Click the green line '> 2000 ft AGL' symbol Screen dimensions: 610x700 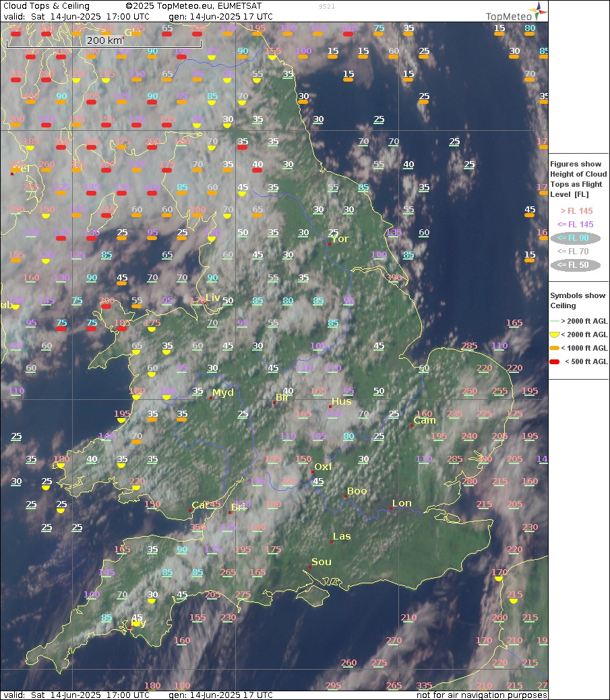(555, 321)
